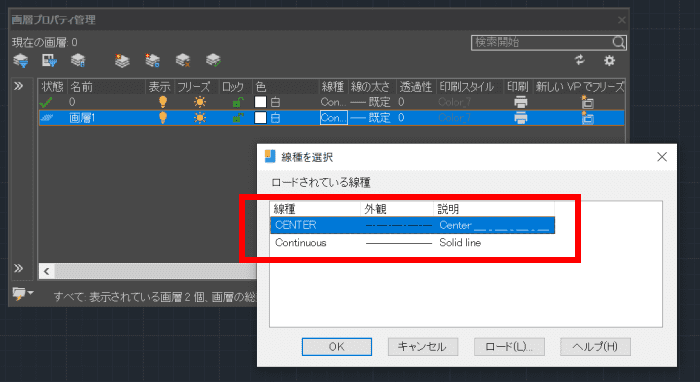The width and height of the screenshot is (700, 382).
Task: Click white color swatch of 画層1
Action: tap(260, 118)
